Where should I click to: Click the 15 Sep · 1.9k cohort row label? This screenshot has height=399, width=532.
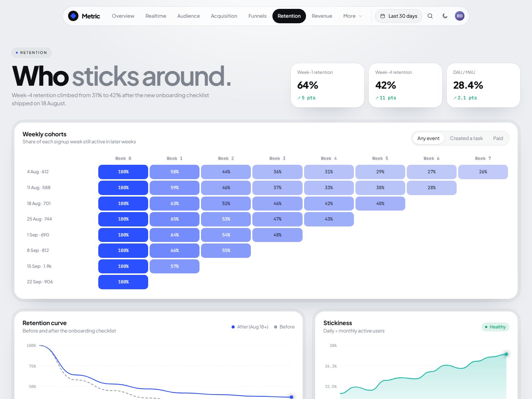click(x=39, y=266)
